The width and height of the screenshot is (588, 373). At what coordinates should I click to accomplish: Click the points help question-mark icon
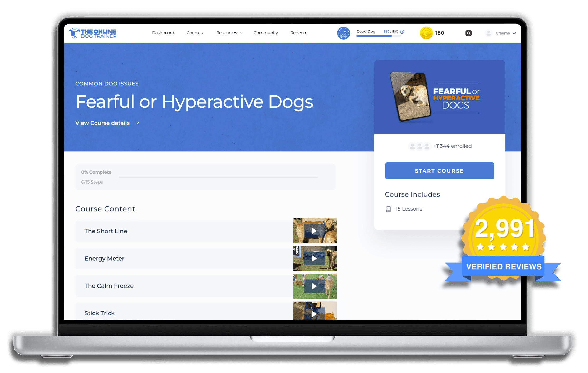click(x=402, y=32)
